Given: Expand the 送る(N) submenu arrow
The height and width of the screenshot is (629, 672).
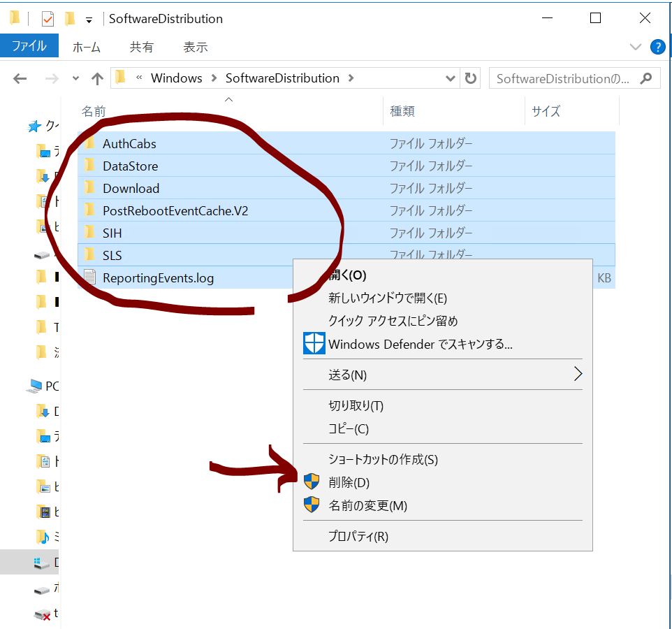Looking at the screenshot, I should (577, 375).
